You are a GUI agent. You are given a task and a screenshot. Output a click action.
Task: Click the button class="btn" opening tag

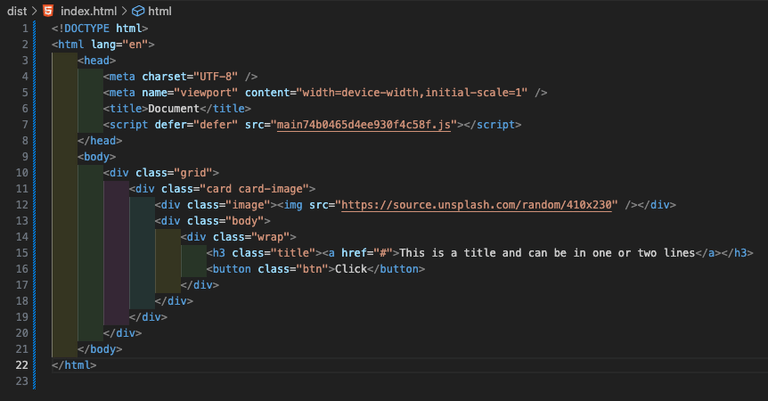click(x=270, y=269)
